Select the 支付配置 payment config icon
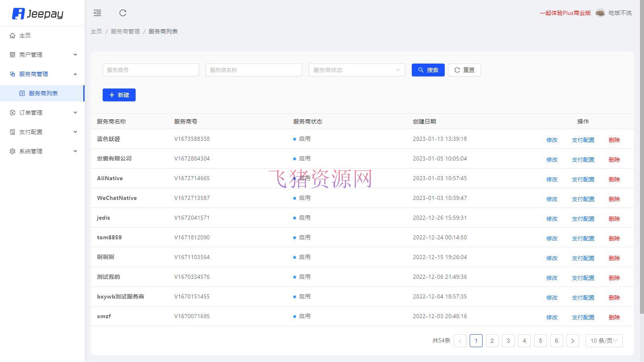Screen dimensions: 644x362 (12, 132)
